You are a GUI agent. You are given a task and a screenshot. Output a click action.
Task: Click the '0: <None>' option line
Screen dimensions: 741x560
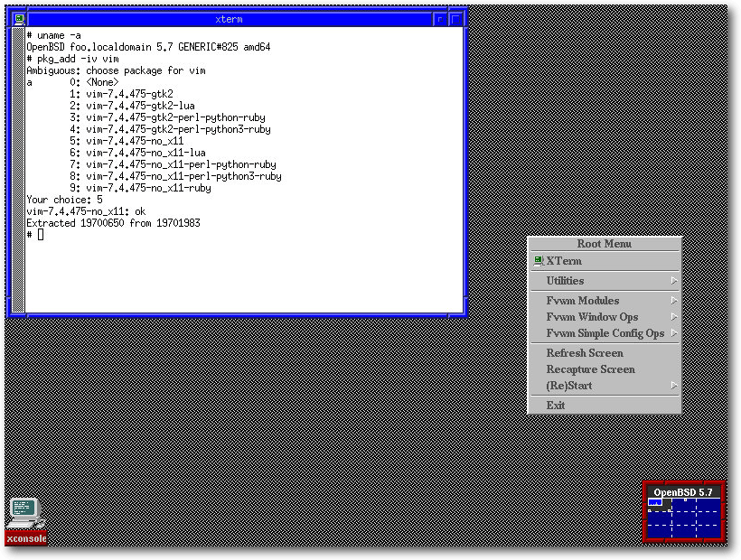94,82
